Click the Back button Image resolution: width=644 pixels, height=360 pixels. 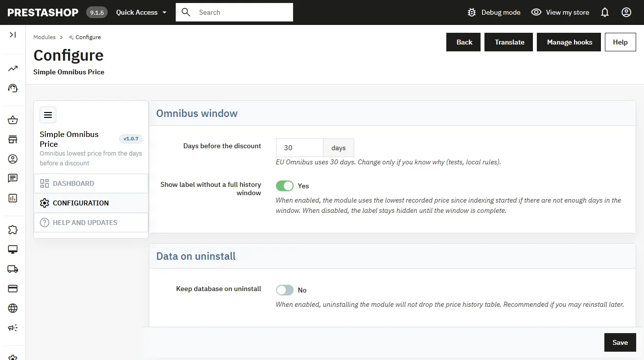463,42
